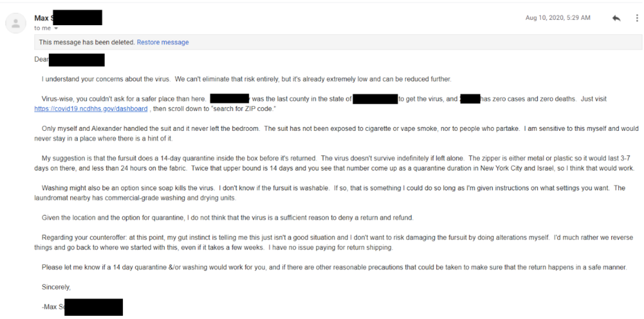Click the line starting "Given the location"
644x319 pixels.
[x=227, y=218]
